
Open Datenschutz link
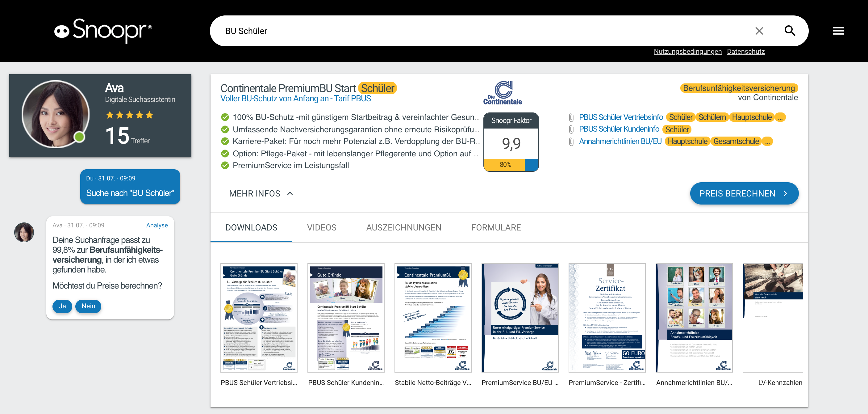click(x=746, y=51)
